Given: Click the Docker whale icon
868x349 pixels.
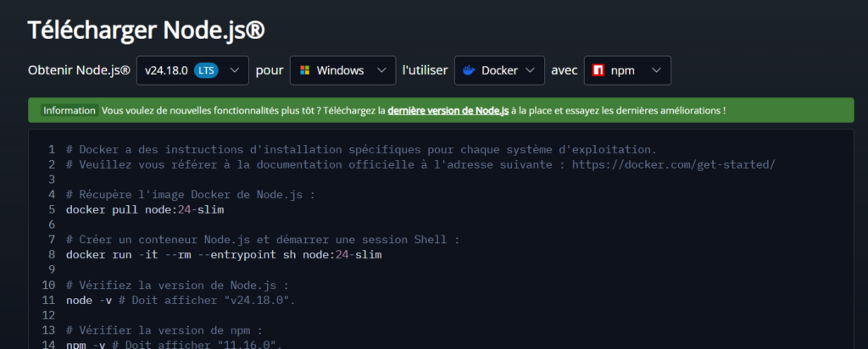Looking at the screenshot, I should (x=469, y=70).
